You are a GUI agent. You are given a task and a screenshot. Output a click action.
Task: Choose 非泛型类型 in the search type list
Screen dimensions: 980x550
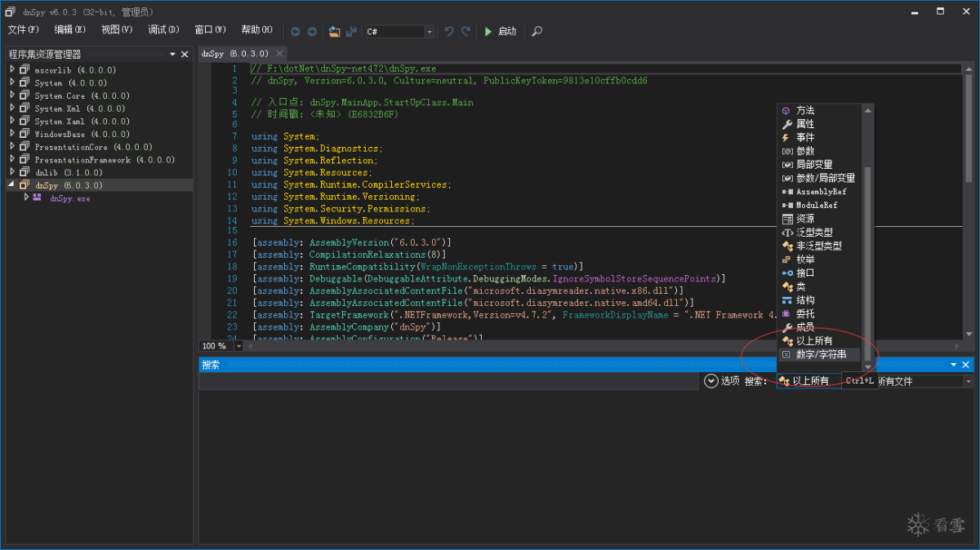[820, 246]
